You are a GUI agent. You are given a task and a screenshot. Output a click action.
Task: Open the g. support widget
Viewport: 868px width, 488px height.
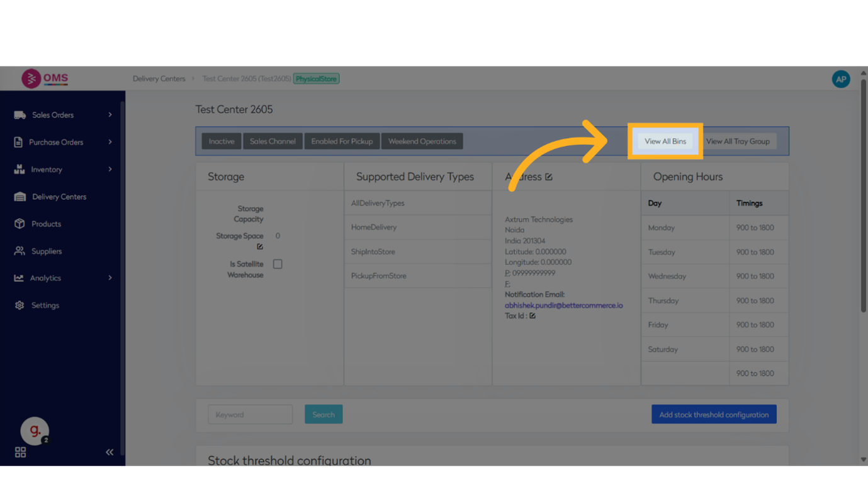click(35, 431)
